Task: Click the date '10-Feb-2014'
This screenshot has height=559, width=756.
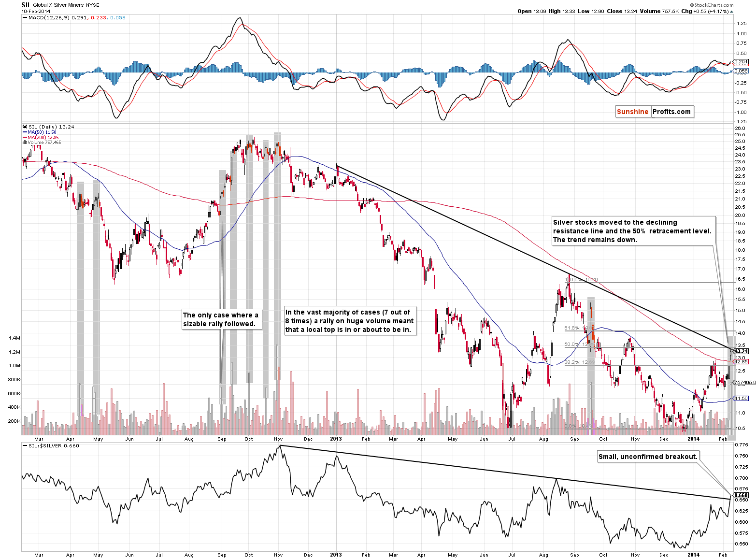Action: (35, 11)
